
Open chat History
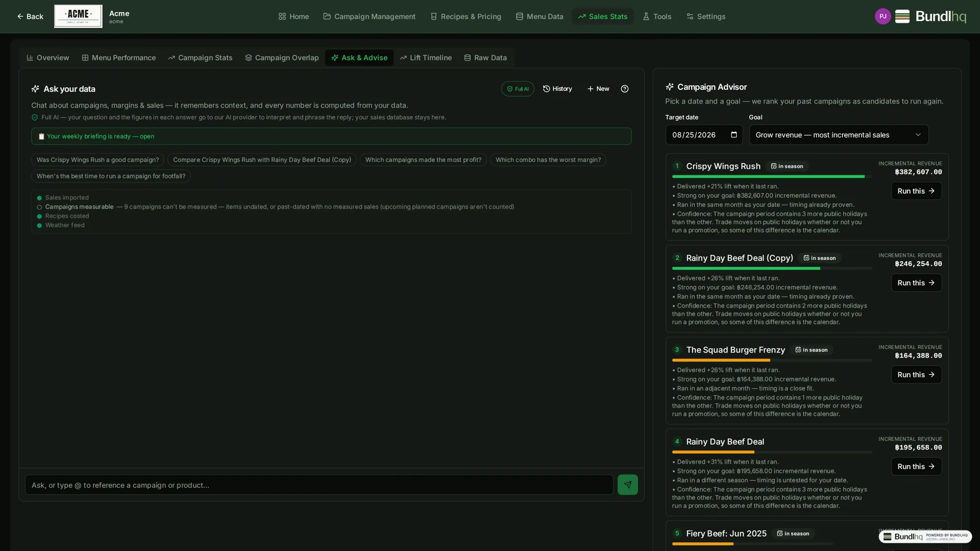click(557, 89)
